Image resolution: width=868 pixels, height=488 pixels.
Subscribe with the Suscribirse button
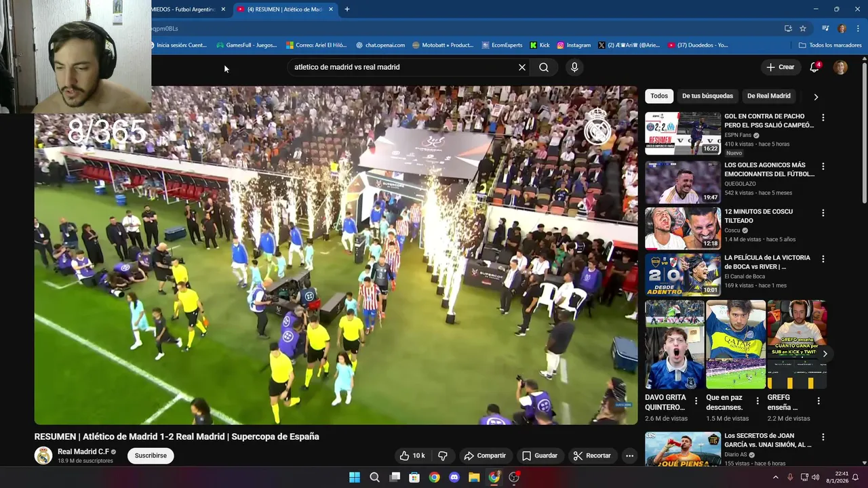[x=151, y=455]
